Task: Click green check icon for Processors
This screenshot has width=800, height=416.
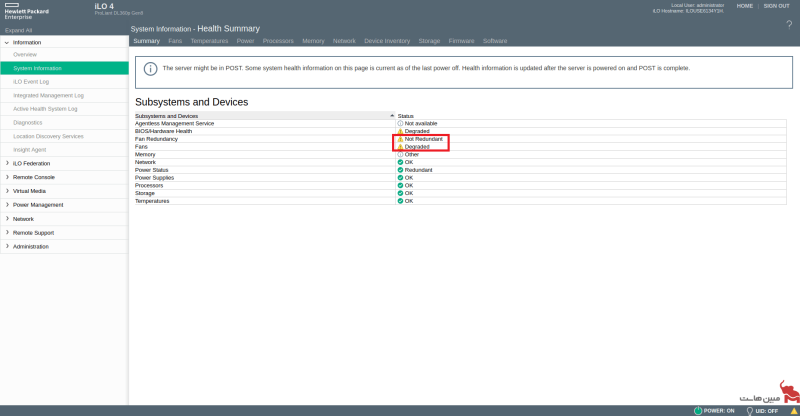Action: 400,185
